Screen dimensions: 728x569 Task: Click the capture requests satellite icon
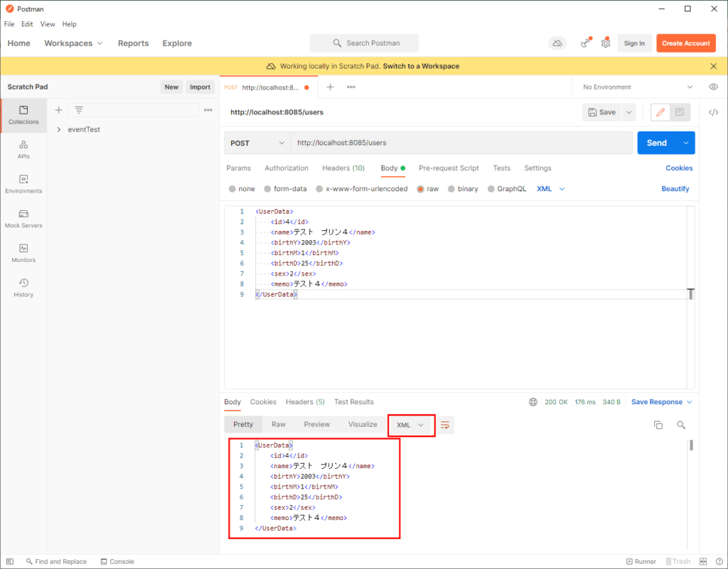pyautogui.click(x=585, y=43)
